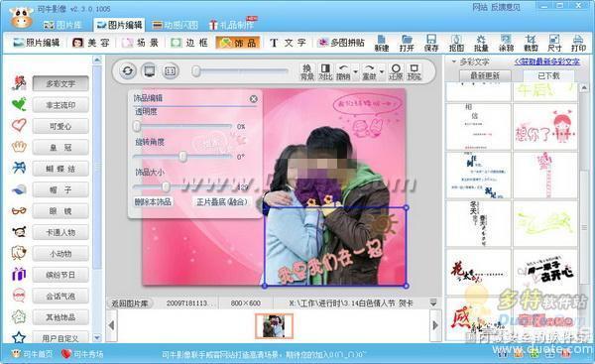Close the 饰品编辑 panel
Screen dimensions: 595x364
point(254,99)
